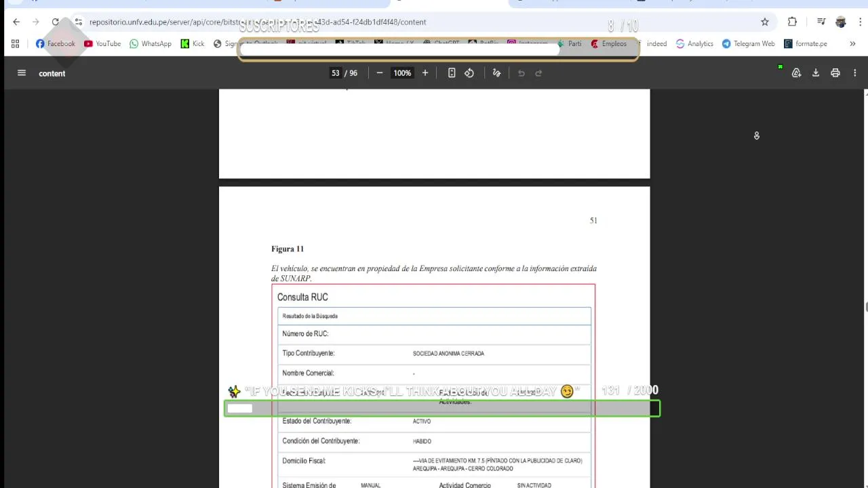View site information icon in address bar
Image resolution: width=868 pixels, height=488 pixels.
(79, 22)
